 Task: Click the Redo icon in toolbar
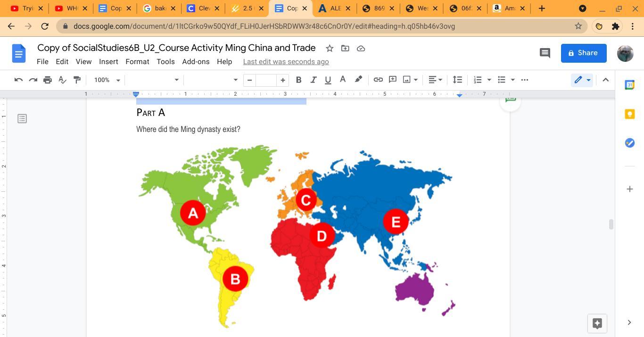click(x=33, y=80)
